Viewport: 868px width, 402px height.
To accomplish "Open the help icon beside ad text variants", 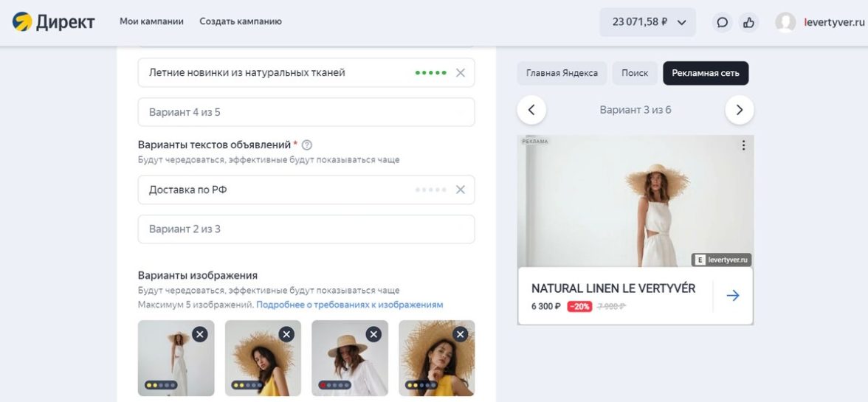I will tap(307, 145).
